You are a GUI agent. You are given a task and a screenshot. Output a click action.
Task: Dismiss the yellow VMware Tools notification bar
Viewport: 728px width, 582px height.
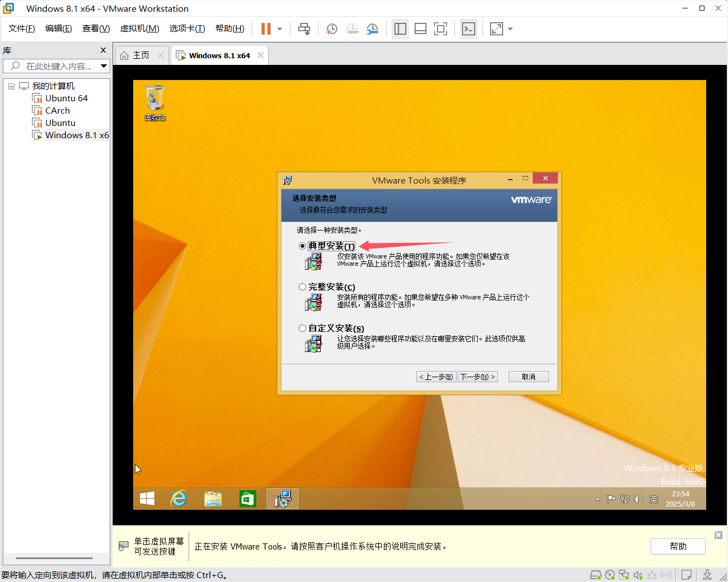pyautogui.click(x=718, y=535)
